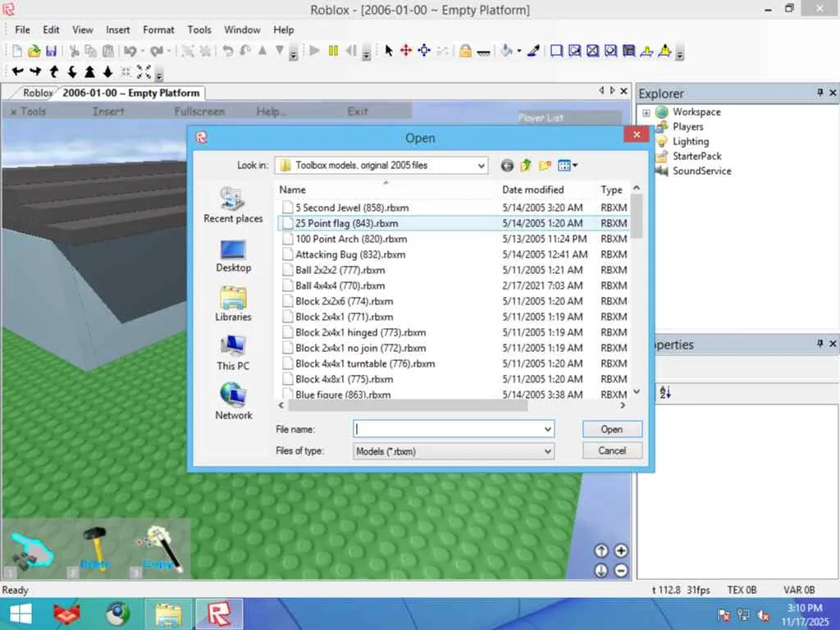Open the fill color dropdown arrow
Viewport: 840px width, 630px height.
pyautogui.click(x=518, y=51)
